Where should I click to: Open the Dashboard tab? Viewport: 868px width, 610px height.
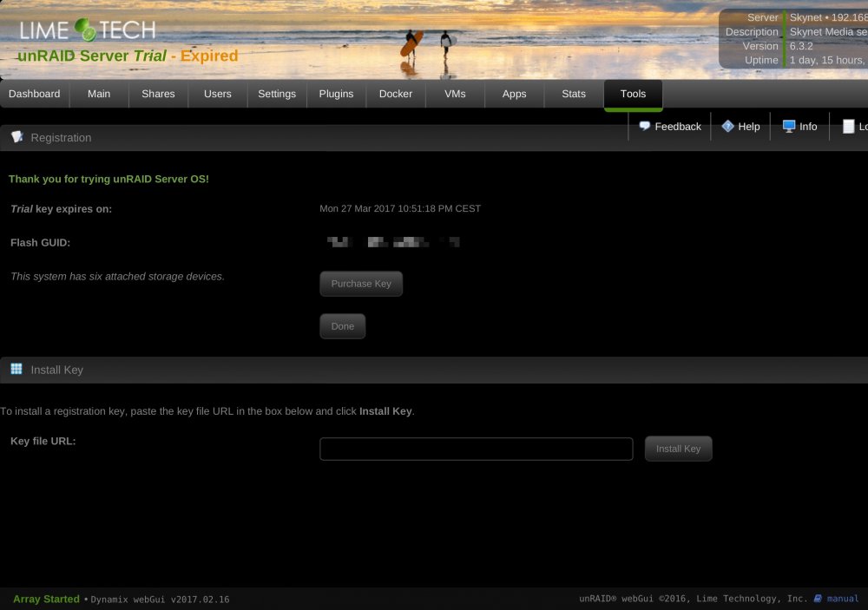point(35,94)
